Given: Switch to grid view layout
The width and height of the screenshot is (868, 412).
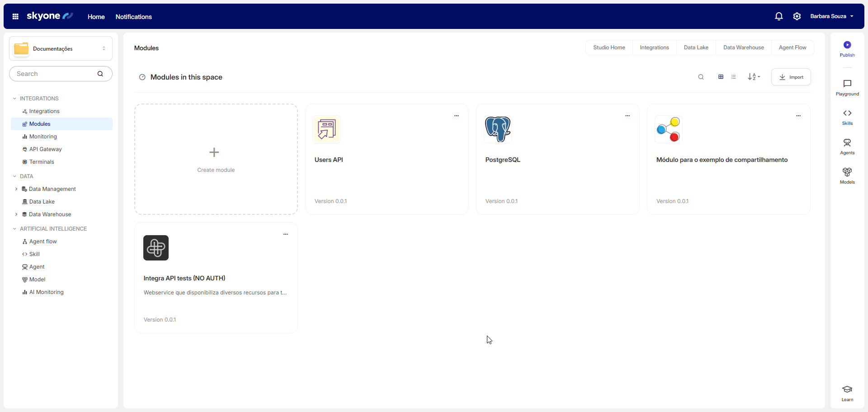Looking at the screenshot, I should tap(721, 77).
